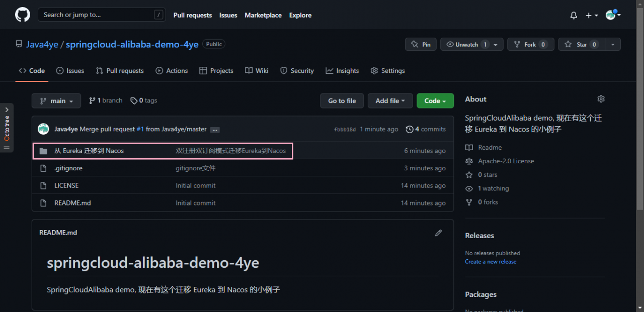
Task: Go to Marketplace
Action: [x=263, y=16]
